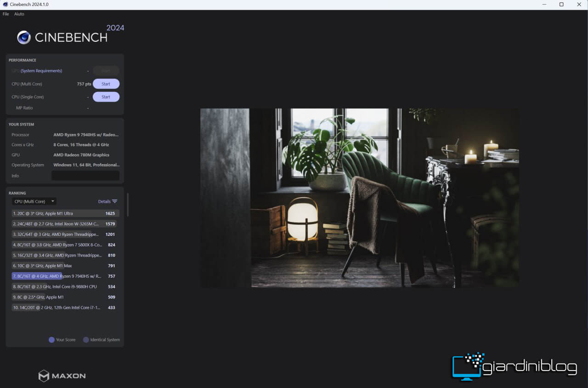Select the 16C/32T Threadripper ranking row
This screenshot has height=388, width=588.
click(x=65, y=255)
